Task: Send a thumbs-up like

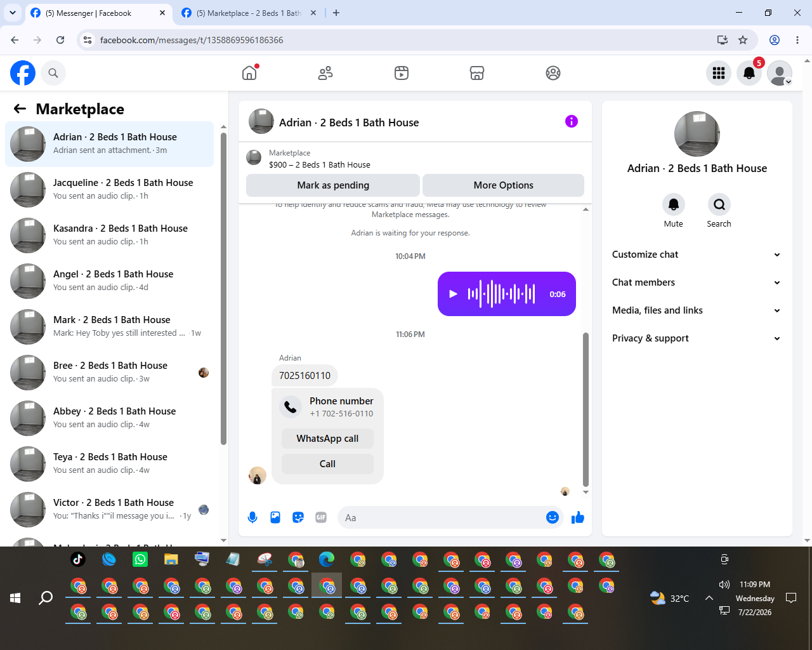Action: 577,517
